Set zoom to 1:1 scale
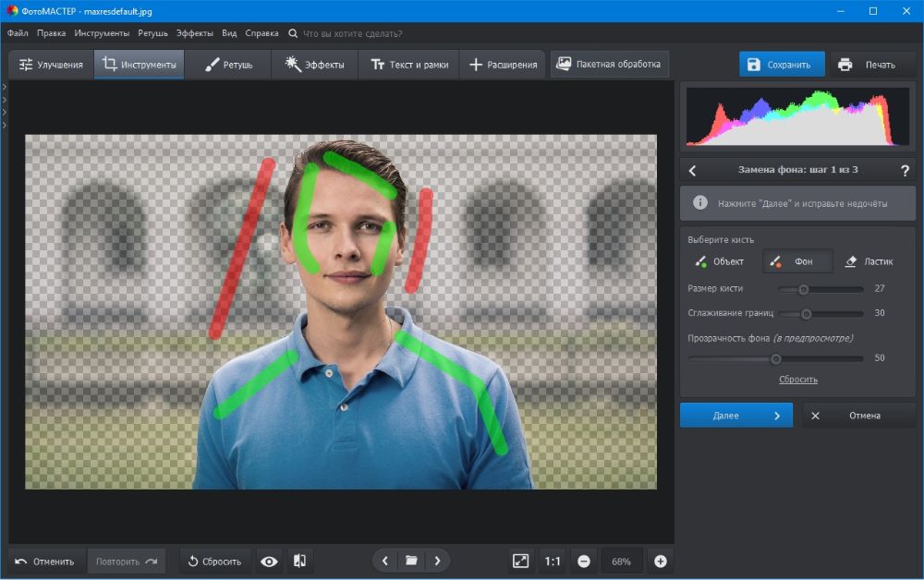Viewport: 924px width, 580px height. (553, 561)
